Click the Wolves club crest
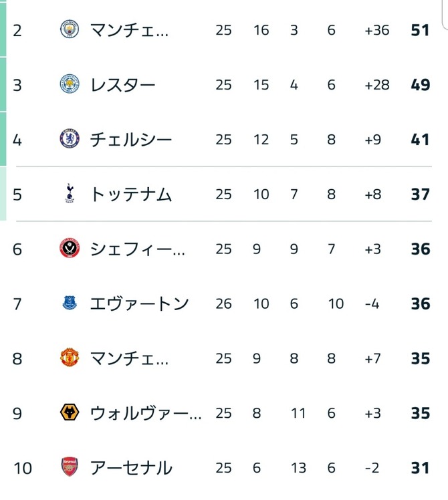448x500 pixels. point(70,412)
